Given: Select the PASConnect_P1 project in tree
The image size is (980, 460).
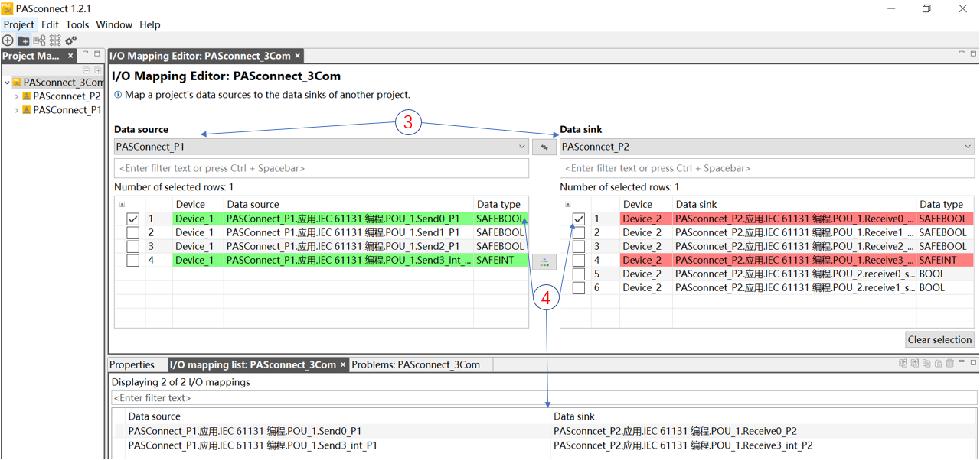Looking at the screenshot, I should [66, 110].
